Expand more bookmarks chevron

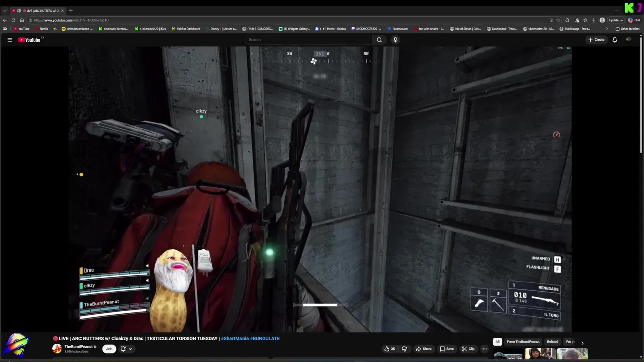click(x=607, y=29)
